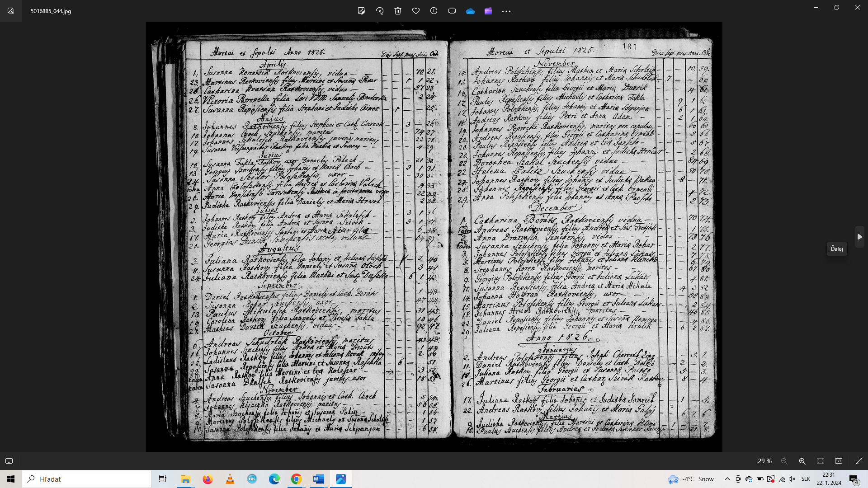Show image at actual size 1:1
Screen dimensions: 868x488
pyautogui.click(x=839, y=461)
